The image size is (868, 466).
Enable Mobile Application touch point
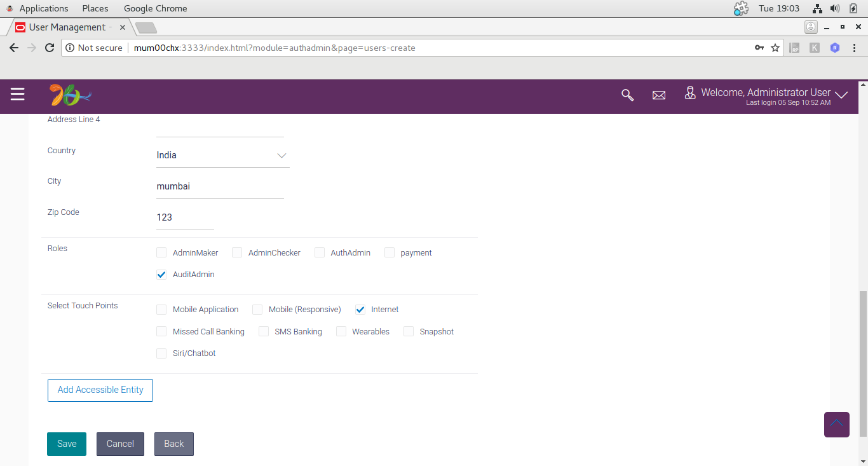click(x=161, y=310)
